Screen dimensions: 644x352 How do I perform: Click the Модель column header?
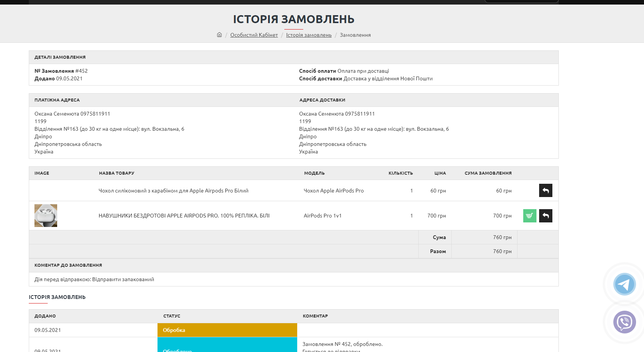point(314,173)
